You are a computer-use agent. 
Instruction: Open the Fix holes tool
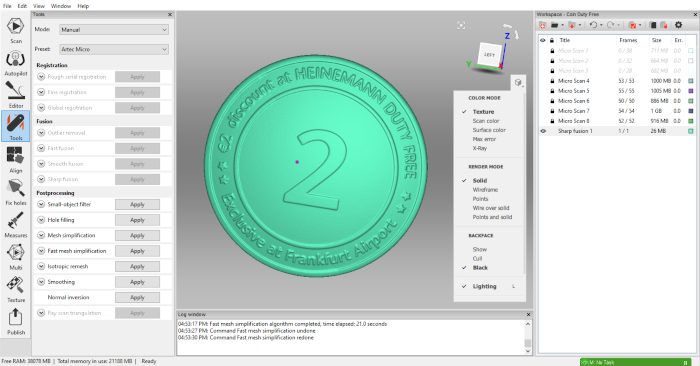pyautogui.click(x=16, y=192)
